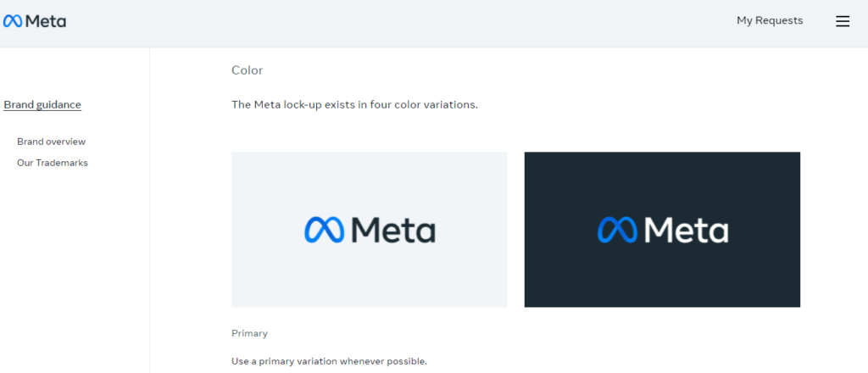Viewport: 868px width, 373px height.
Task: Open My Requests
Action: coord(770,20)
